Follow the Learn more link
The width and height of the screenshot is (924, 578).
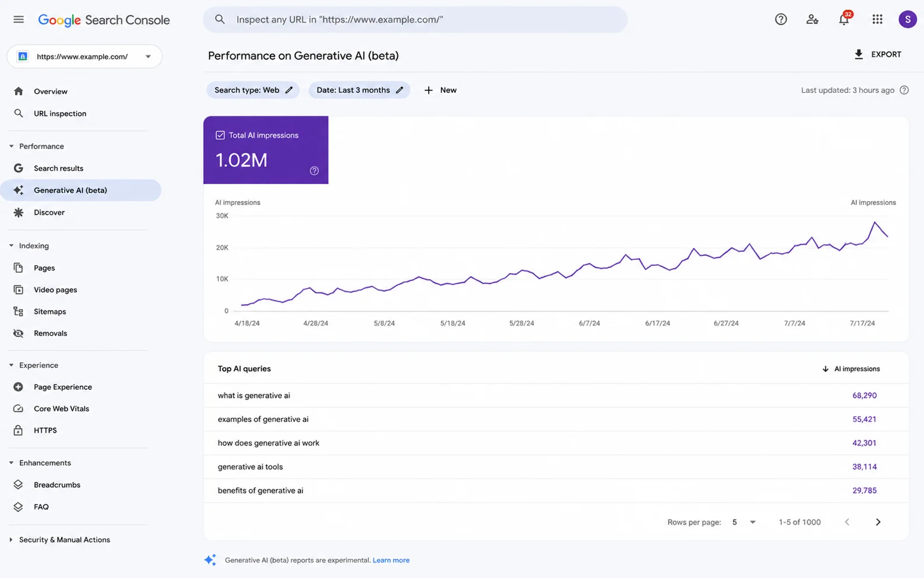point(391,560)
